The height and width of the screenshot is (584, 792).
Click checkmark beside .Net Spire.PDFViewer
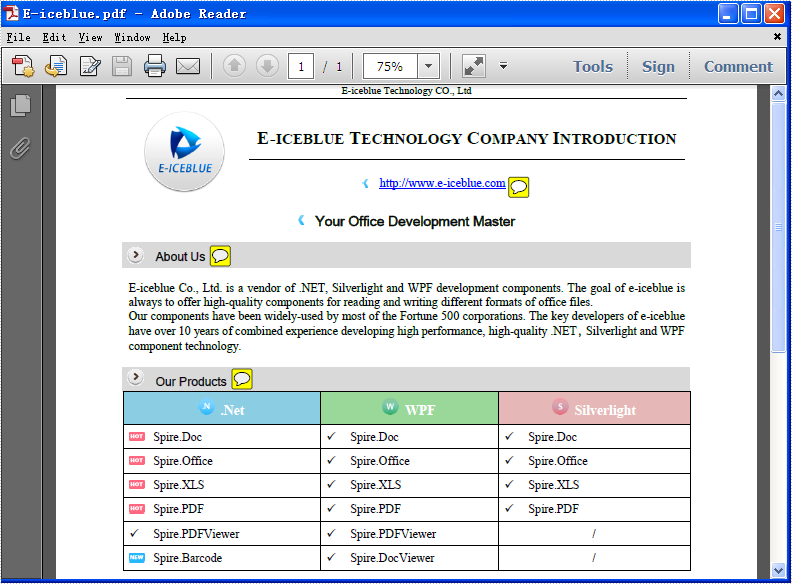pos(134,533)
